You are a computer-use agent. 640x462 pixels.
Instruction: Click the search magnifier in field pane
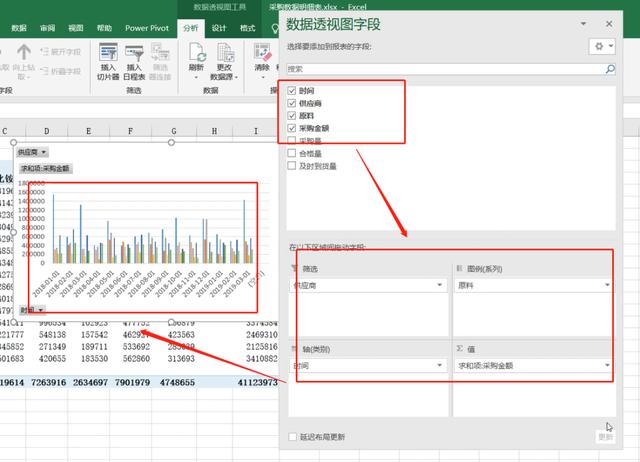click(610, 69)
